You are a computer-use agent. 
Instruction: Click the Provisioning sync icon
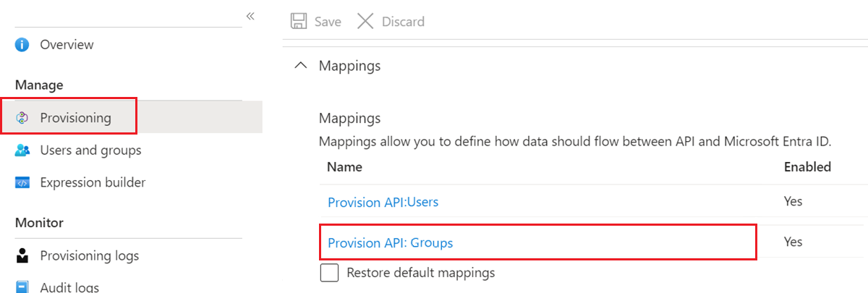(22, 118)
